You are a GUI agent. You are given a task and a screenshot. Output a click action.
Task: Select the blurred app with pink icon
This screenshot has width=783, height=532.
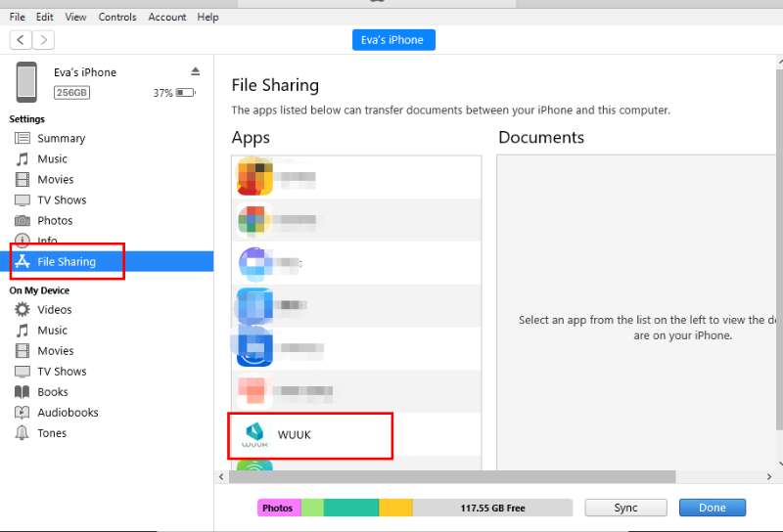click(x=356, y=391)
